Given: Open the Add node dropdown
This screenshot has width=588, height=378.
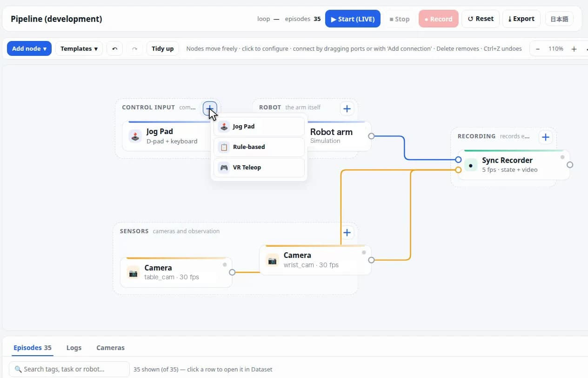Looking at the screenshot, I should coord(29,48).
